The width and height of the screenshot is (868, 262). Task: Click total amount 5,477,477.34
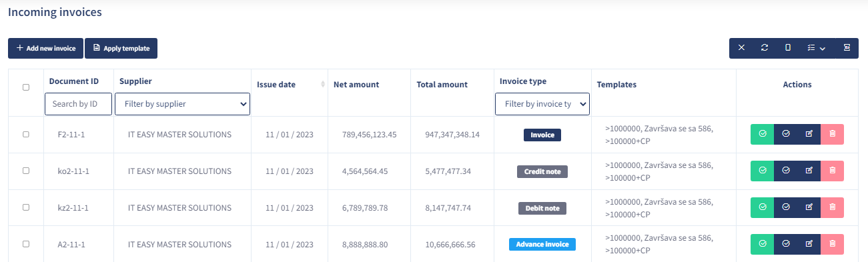click(448, 171)
